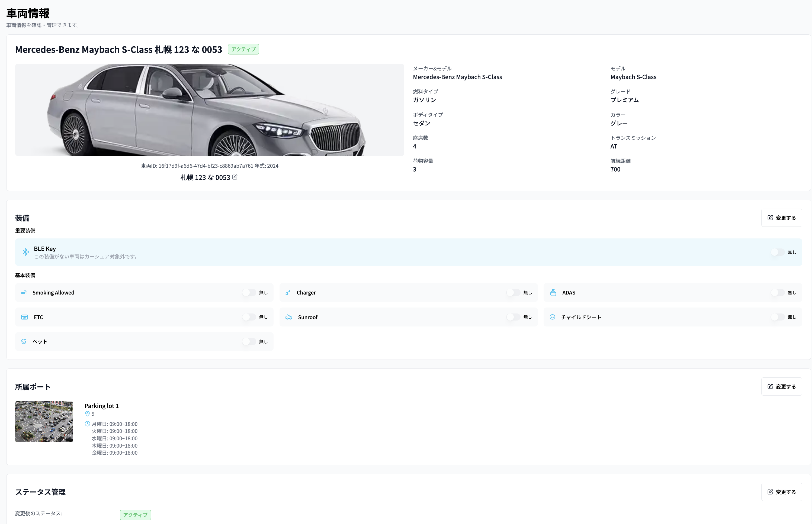This screenshot has height=524, width=812.
Task: Open the Parking lot 1 thumbnail image
Action: click(x=44, y=422)
